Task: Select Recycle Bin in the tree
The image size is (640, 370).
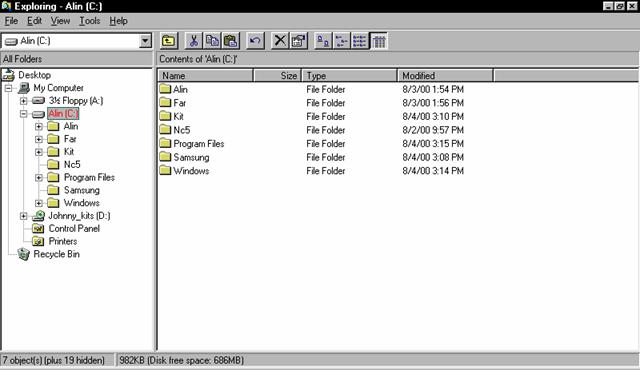Action: click(x=56, y=254)
